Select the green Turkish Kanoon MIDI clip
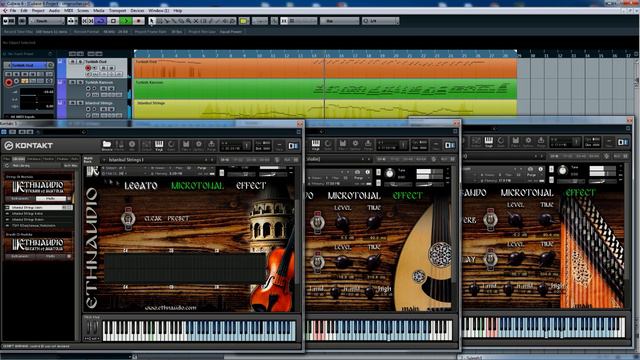 (x=325, y=89)
